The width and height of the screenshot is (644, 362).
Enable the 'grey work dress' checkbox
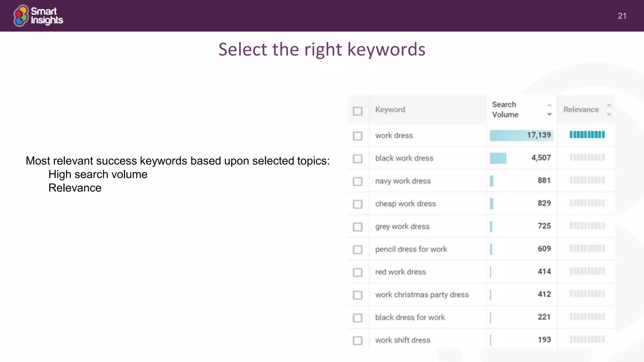[358, 227]
